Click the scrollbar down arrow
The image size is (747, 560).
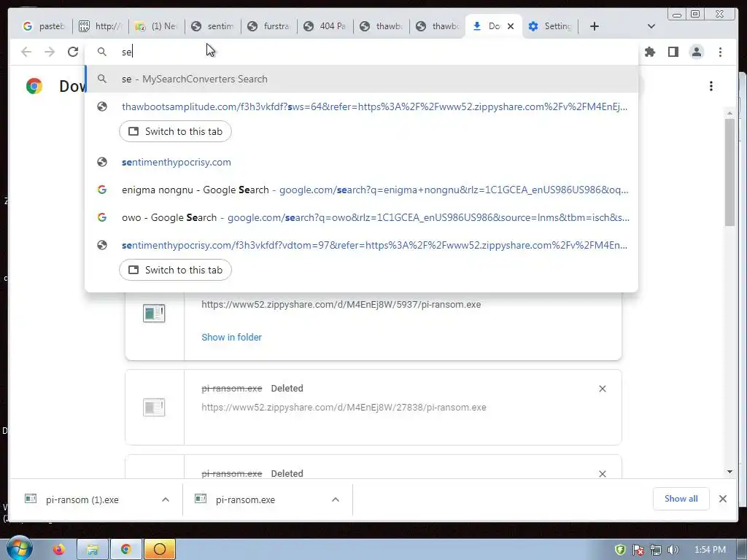pos(729,472)
